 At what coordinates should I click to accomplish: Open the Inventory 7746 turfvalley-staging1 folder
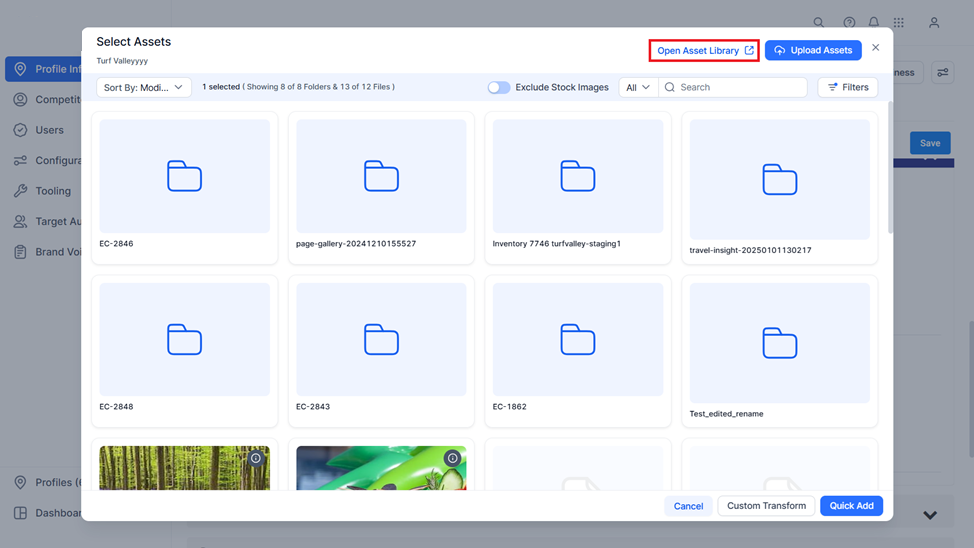tap(578, 188)
